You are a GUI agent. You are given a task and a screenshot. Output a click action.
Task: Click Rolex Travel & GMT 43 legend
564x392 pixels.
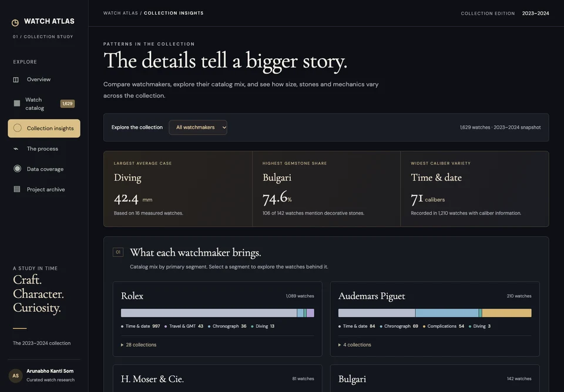pyautogui.click(x=184, y=326)
